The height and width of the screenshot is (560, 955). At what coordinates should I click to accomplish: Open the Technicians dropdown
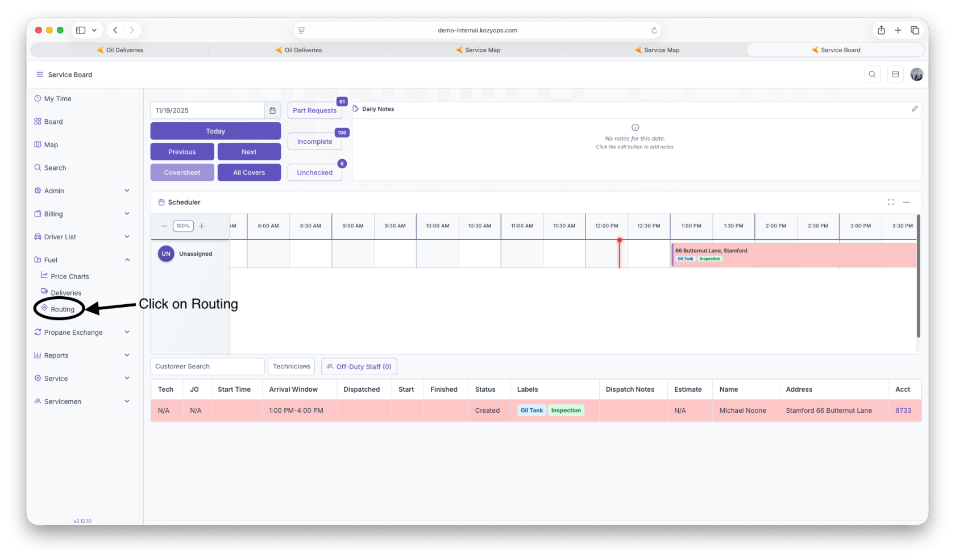(291, 367)
